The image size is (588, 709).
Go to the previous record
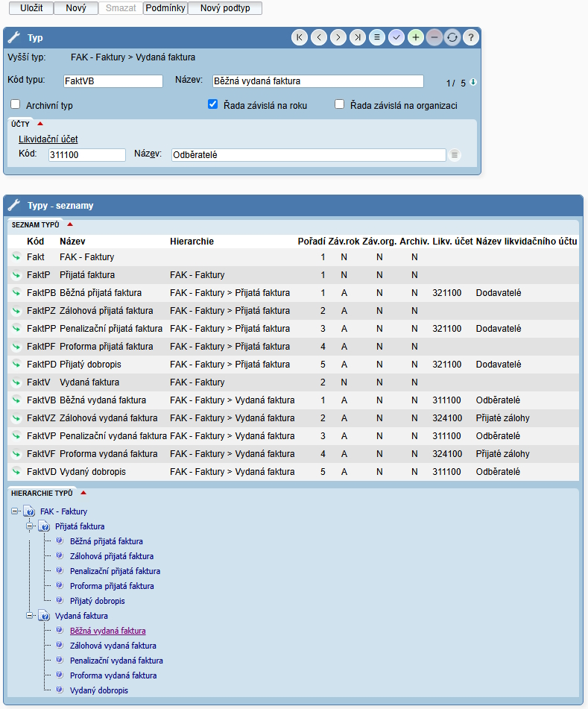(x=319, y=37)
